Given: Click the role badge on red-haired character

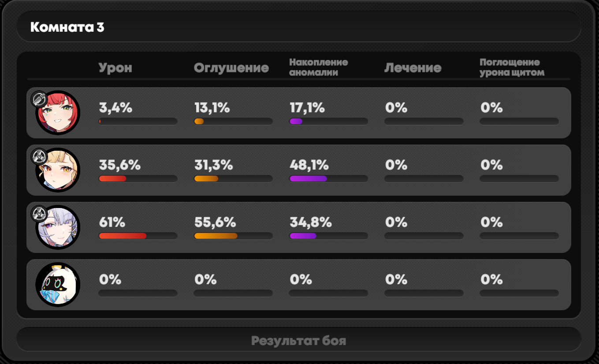Looking at the screenshot, I should click(x=39, y=99).
